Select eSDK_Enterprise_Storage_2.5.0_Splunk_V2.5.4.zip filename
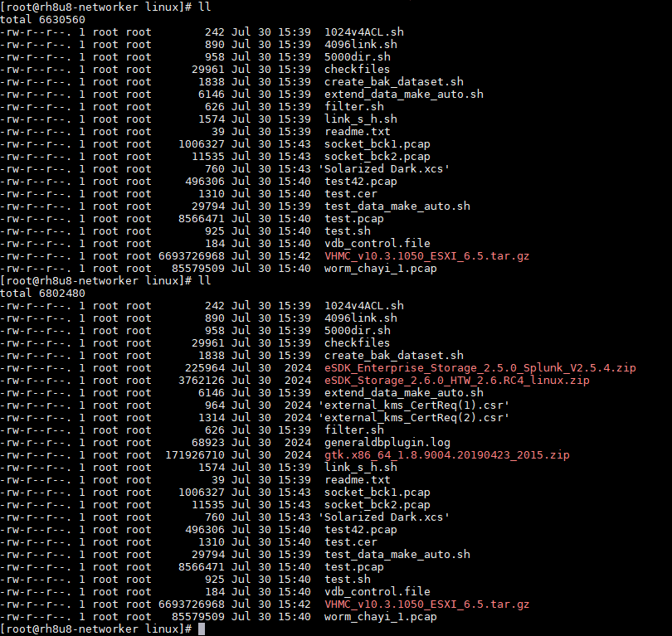The image size is (672, 636). pos(480,368)
